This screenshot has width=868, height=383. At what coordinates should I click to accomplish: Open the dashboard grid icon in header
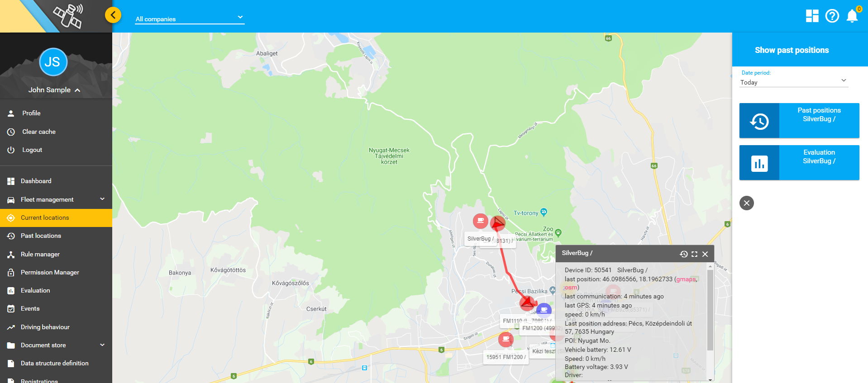pyautogui.click(x=812, y=16)
